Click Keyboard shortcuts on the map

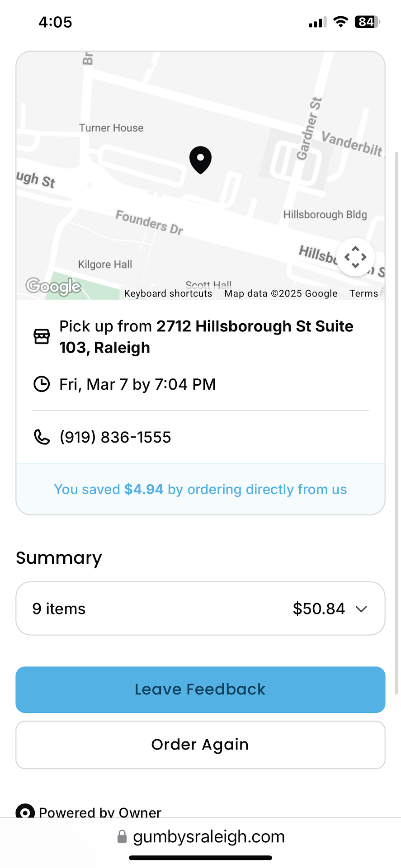[168, 293]
